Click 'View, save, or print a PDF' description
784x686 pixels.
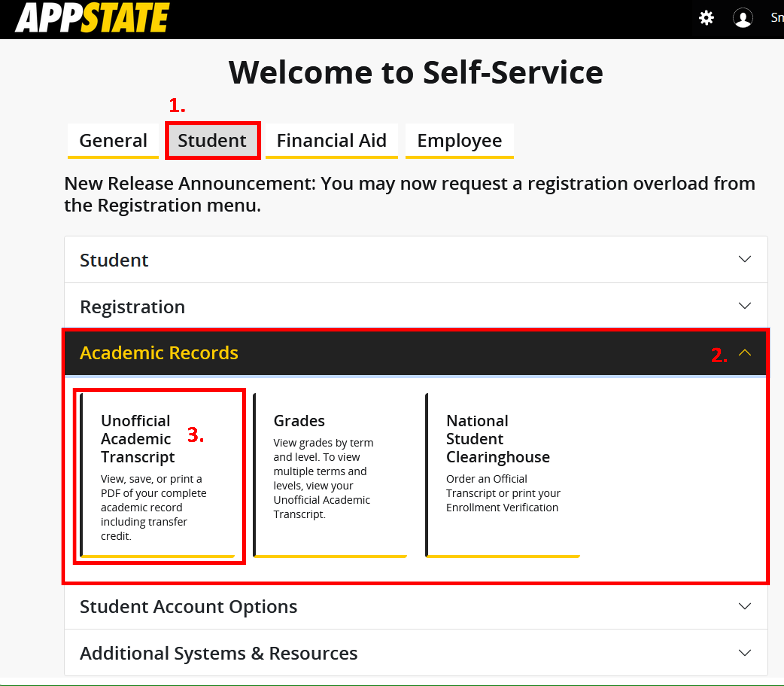click(x=153, y=507)
